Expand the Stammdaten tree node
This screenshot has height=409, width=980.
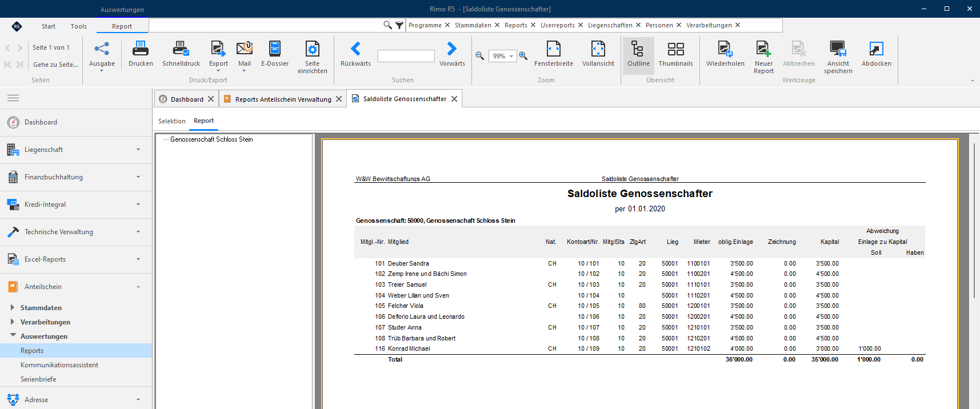click(13, 307)
